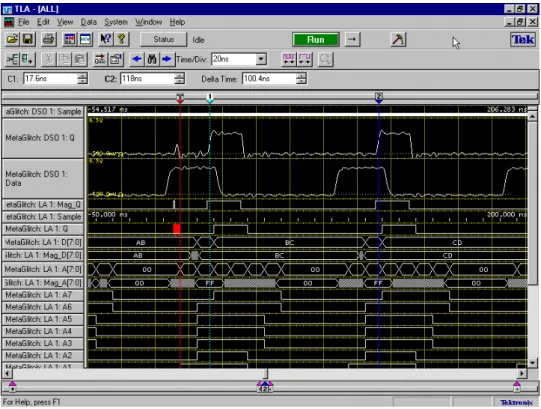Click the green Run button

point(316,39)
